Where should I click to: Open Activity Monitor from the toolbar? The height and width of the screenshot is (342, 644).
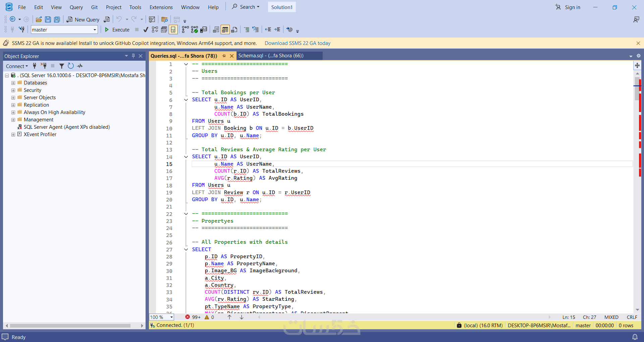click(x=152, y=19)
